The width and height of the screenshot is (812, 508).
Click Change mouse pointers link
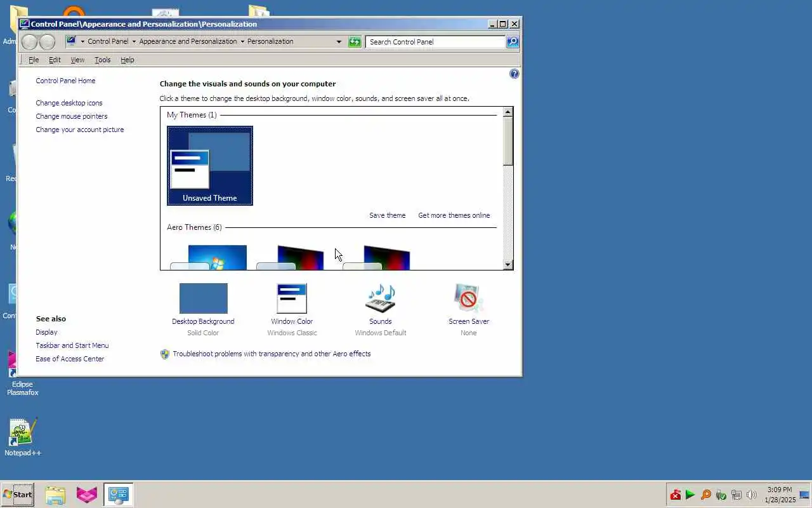point(72,116)
